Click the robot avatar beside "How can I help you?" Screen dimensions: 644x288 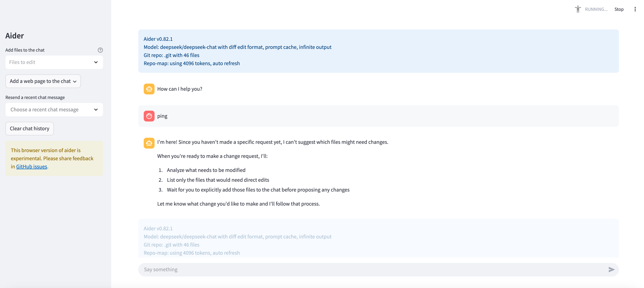click(x=149, y=89)
